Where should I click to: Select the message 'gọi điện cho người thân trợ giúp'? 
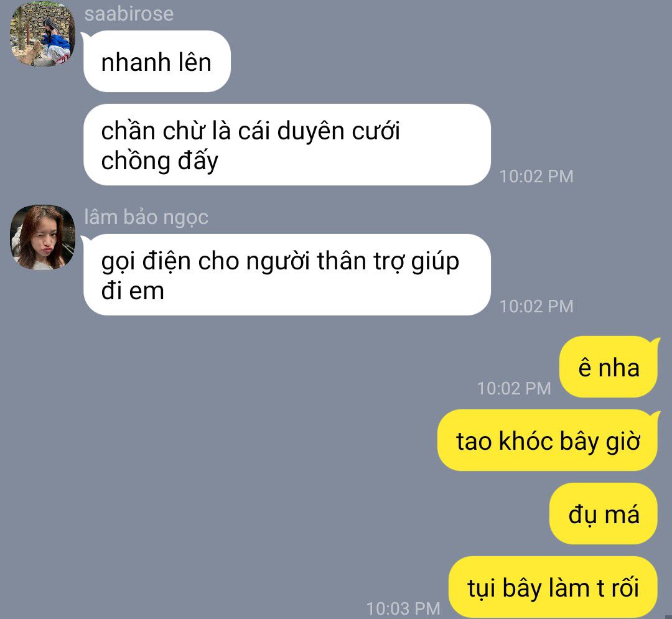click(x=287, y=274)
